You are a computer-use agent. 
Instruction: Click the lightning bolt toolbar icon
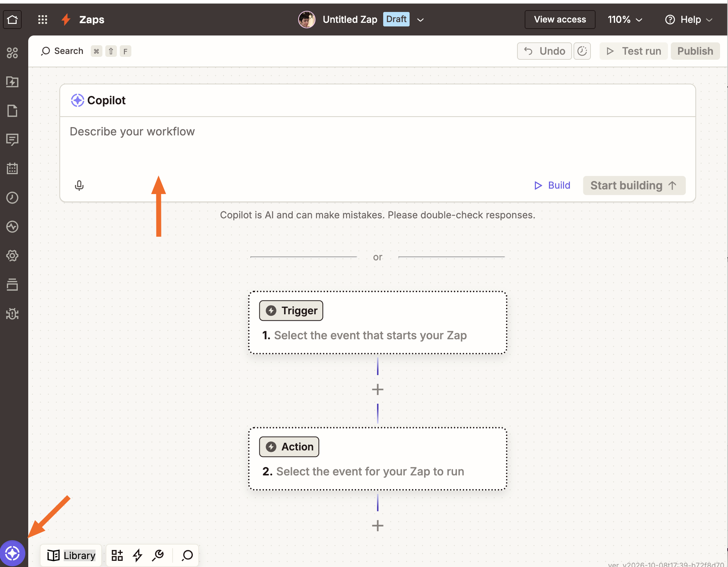pos(137,555)
